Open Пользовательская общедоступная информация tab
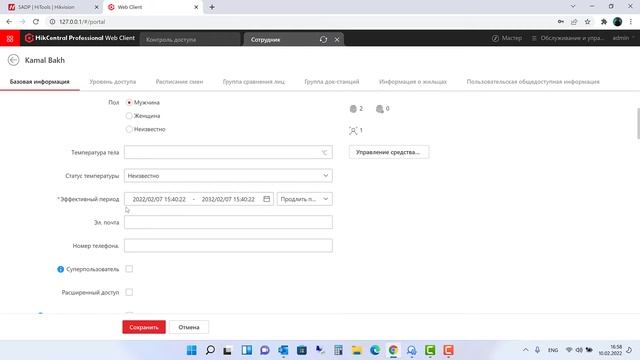 tap(533, 82)
